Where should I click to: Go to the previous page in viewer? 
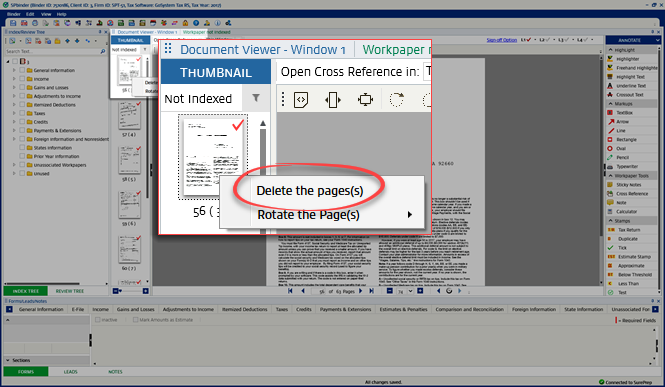[303, 291]
